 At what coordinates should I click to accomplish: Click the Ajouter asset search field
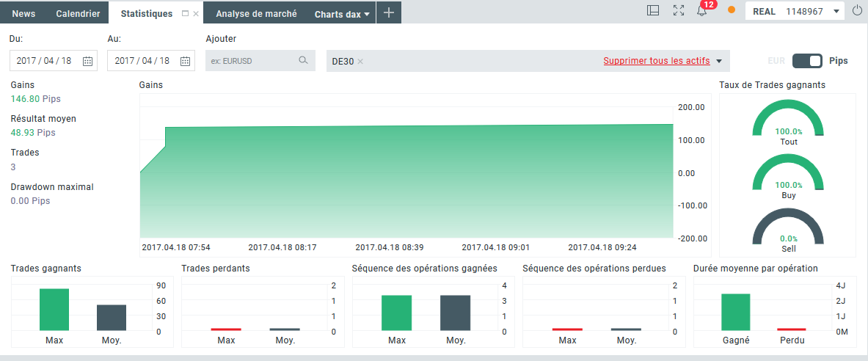(x=260, y=61)
